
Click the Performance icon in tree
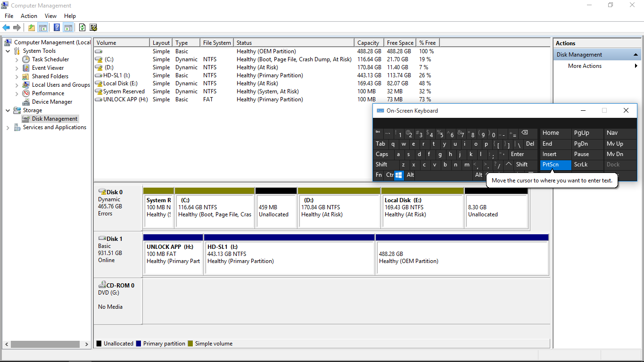click(26, 93)
